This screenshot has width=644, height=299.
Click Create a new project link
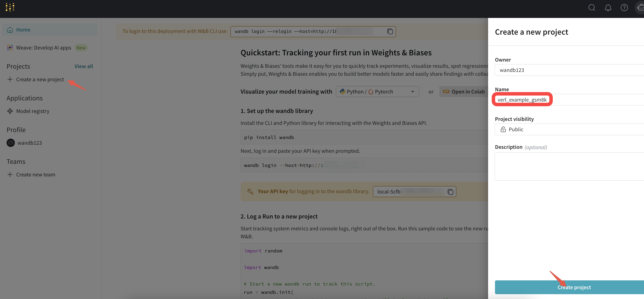[x=40, y=79]
